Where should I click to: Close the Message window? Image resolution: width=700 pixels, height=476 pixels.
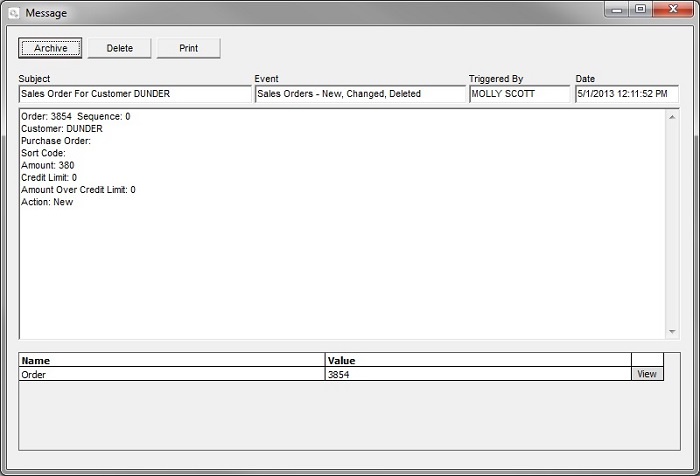(673, 9)
